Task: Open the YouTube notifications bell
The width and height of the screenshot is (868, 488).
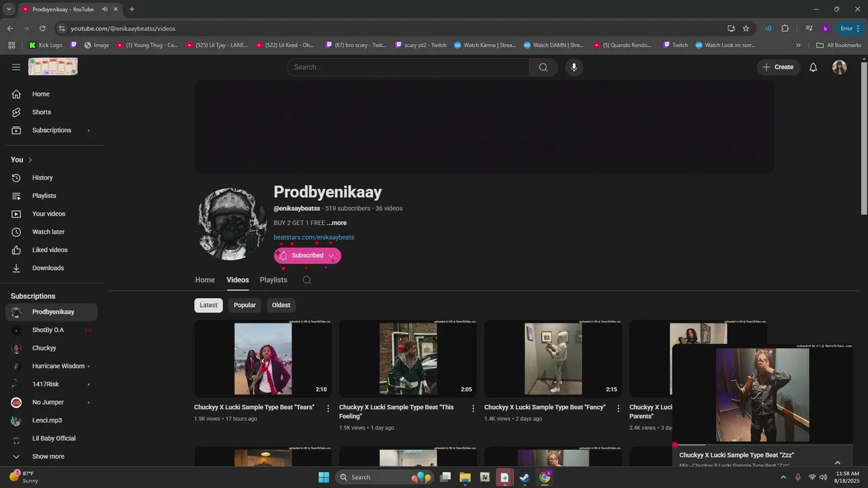Action: [x=813, y=67]
